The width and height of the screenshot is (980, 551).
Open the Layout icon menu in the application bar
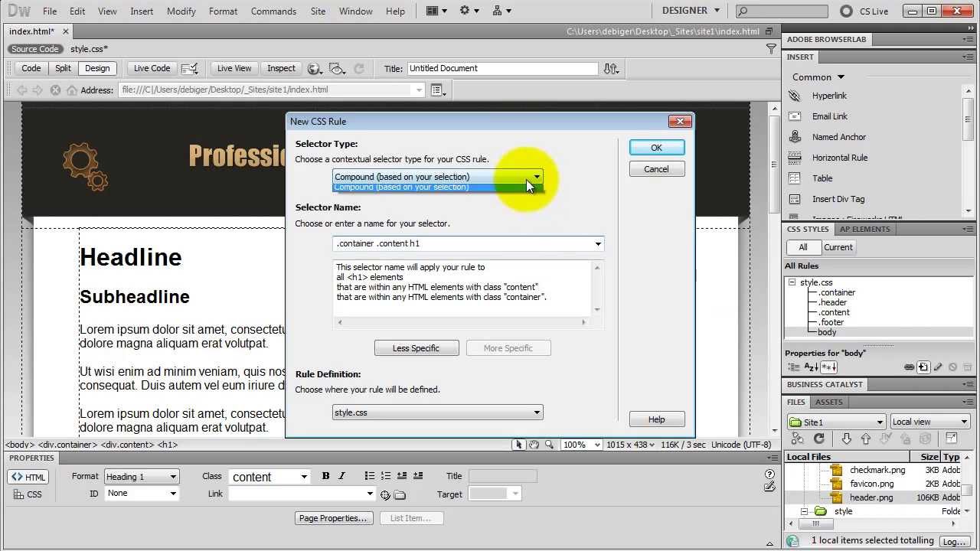[436, 11]
